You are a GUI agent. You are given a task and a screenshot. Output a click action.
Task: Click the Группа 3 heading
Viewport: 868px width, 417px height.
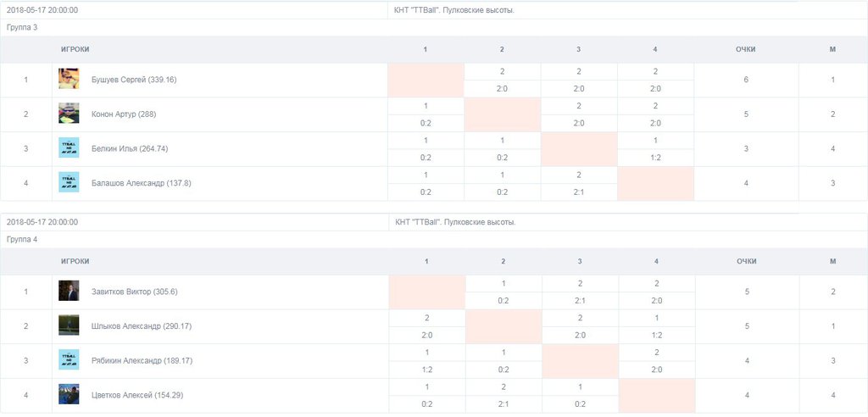[22, 28]
